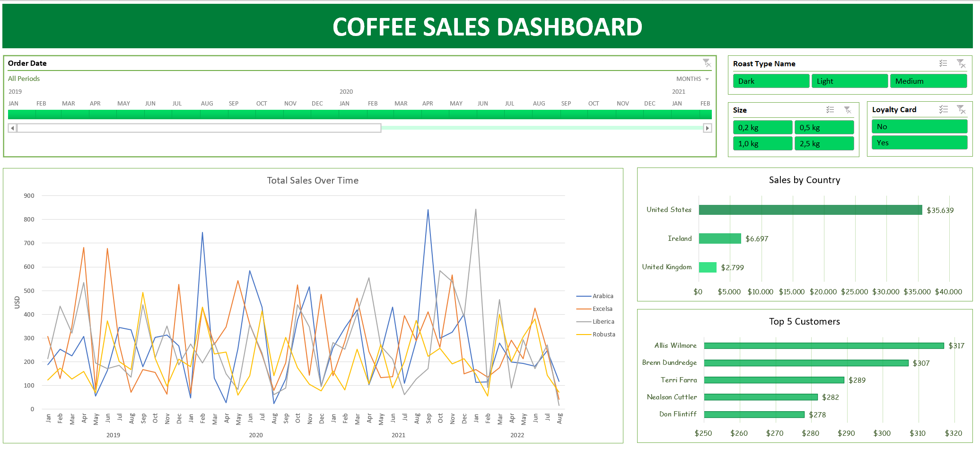The image size is (980, 450).
Task: Clear filters on the Size slicer
Action: click(847, 110)
